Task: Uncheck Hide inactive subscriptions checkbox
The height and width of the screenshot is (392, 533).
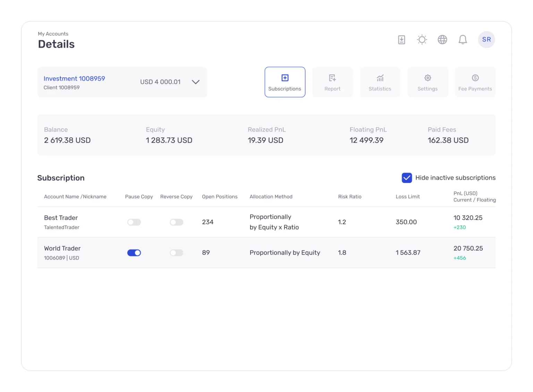Action: [407, 178]
